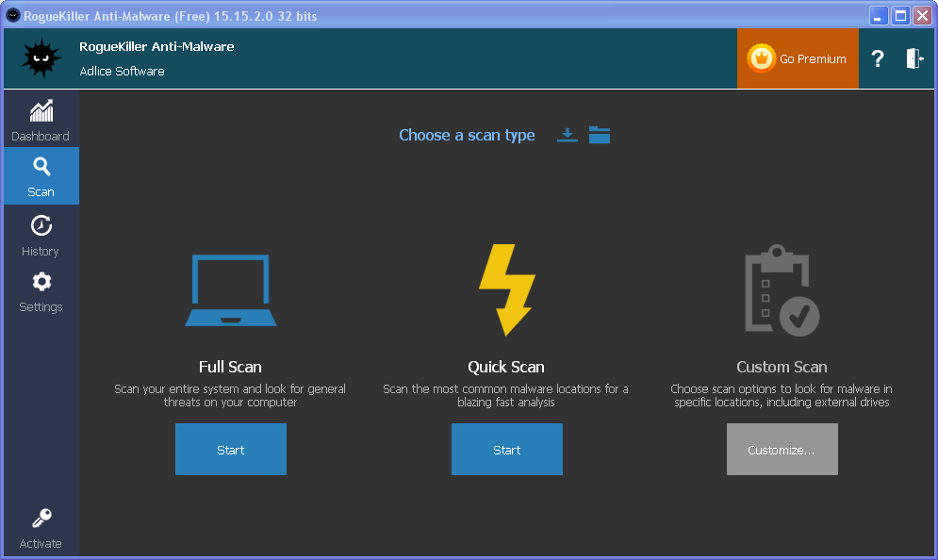Click the Go Premium button
The height and width of the screenshot is (560, 938).
tap(798, 58)
